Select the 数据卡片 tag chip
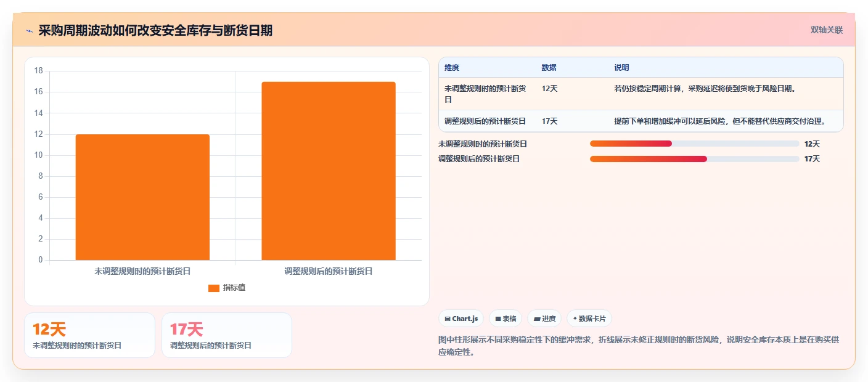This screenshot has width=868, height=382. coord(589,319)
